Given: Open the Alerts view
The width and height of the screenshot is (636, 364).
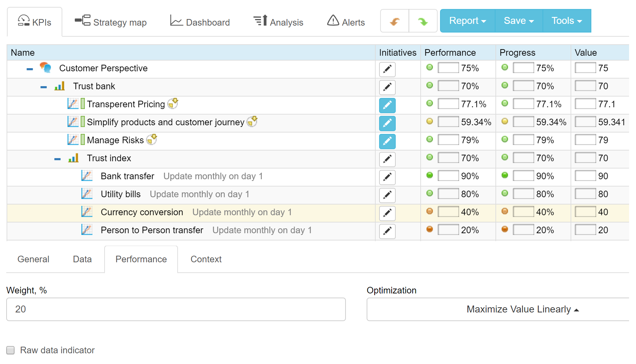Looking at the screenshot, I should coord(346,22).
